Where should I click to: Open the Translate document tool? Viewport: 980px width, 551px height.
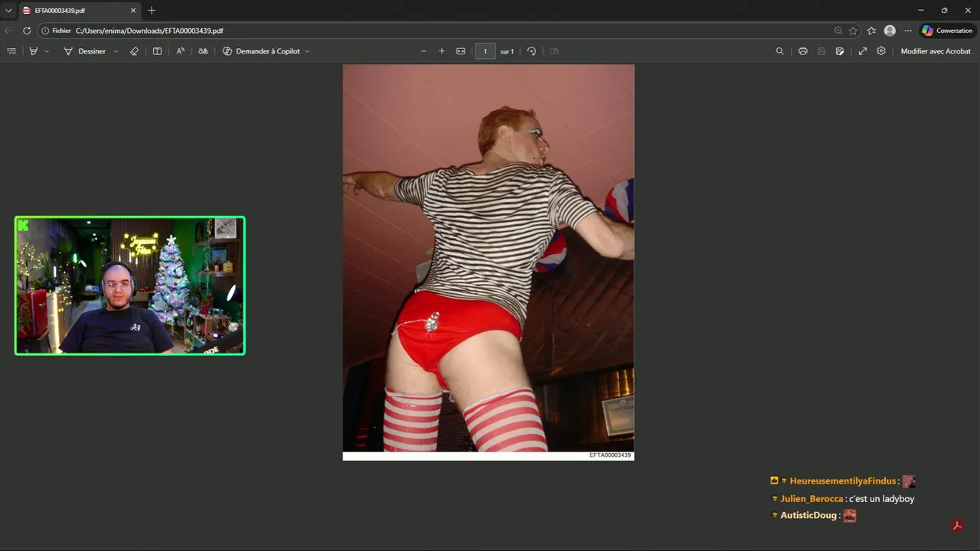coord(203,51)
